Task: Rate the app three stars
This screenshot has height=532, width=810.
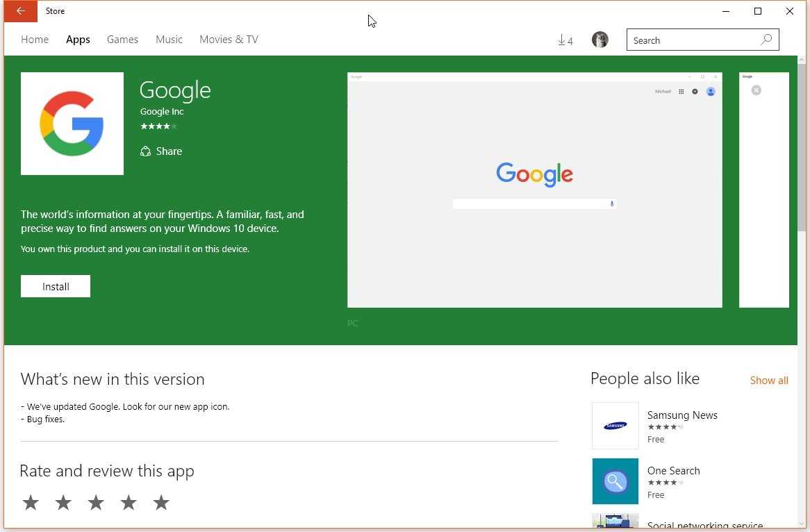Action: tap(96, 502)
